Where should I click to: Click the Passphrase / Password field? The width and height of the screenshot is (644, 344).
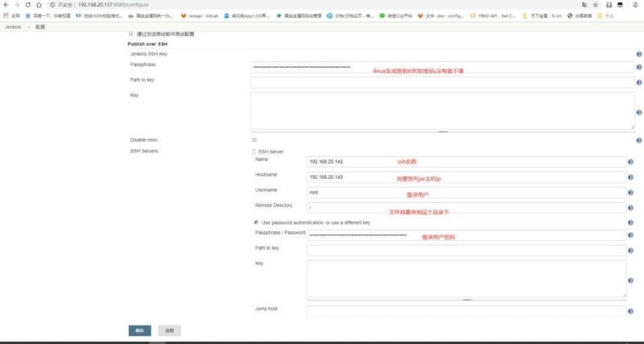click(466, 235)
